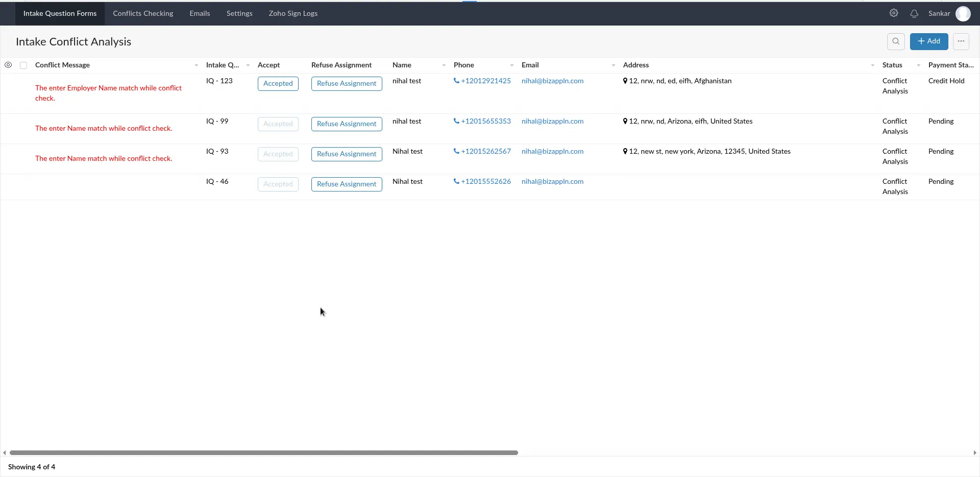Open the search icon near the Add button
The image size is (980, 477).
tap(896, 41)
